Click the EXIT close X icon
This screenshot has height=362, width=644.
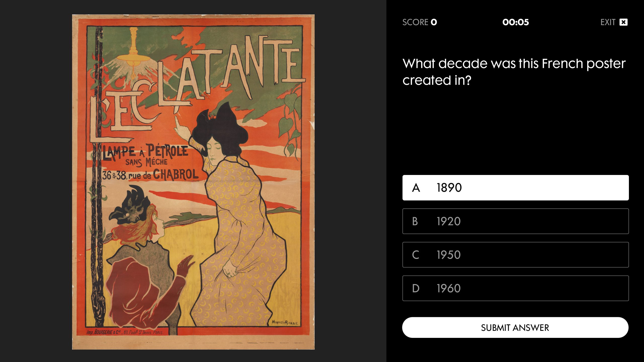click(x=623, y=22)
